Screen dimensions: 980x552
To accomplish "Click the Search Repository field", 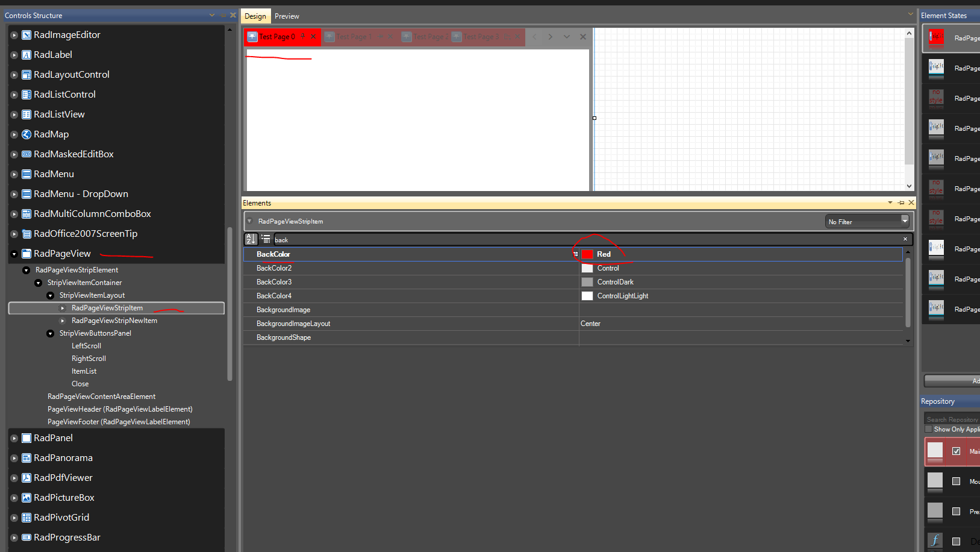I will (x=952, y=419).
